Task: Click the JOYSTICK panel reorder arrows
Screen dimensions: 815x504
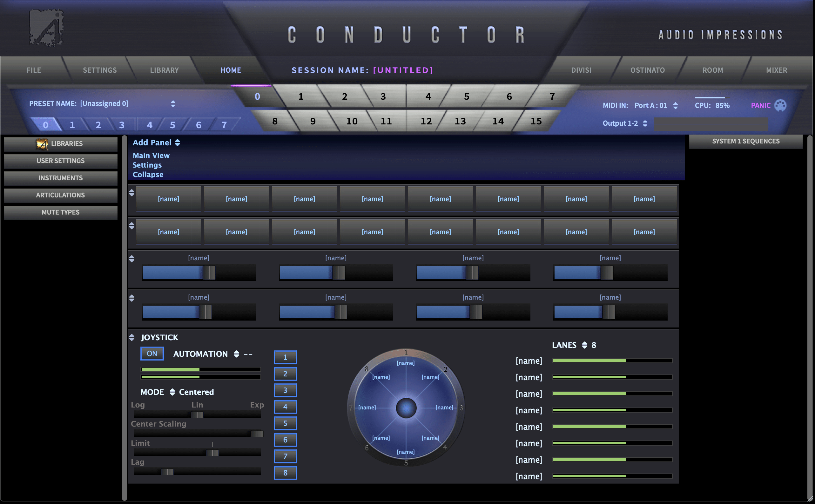Action: [x=132, y=338]
